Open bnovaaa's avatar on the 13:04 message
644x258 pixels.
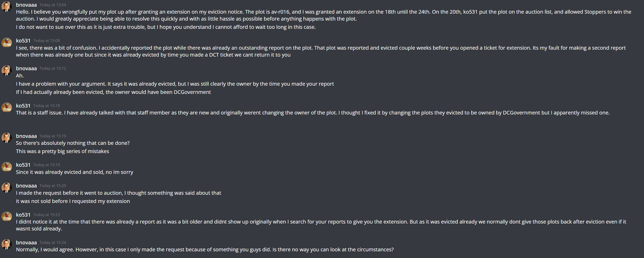pos(7,7)
